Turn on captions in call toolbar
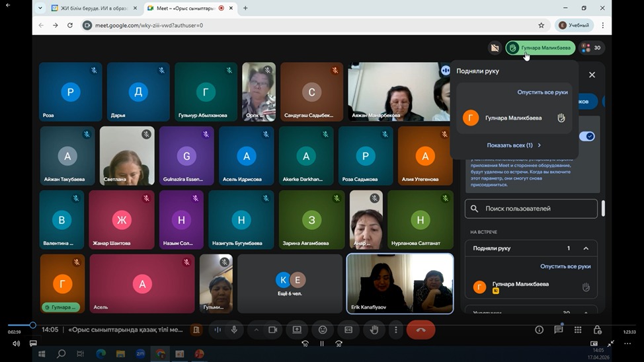Viewport: 644px width, 362px height. pos(348,330)
